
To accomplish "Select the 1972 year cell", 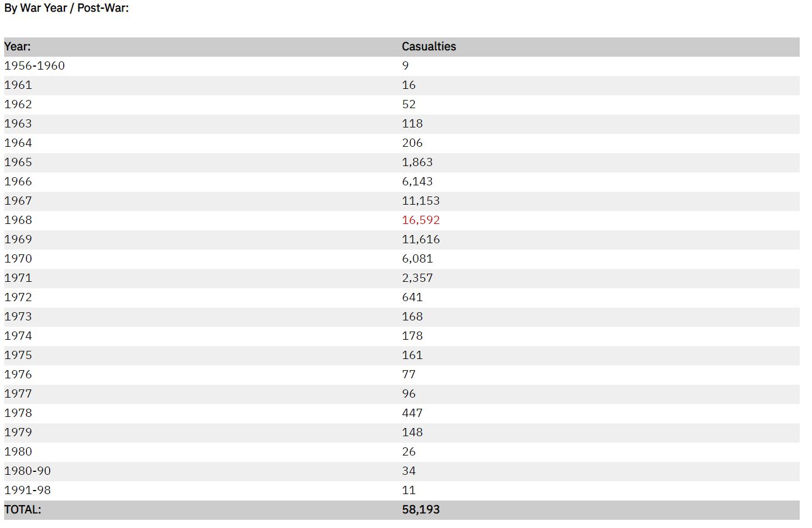I will point(18,298).
